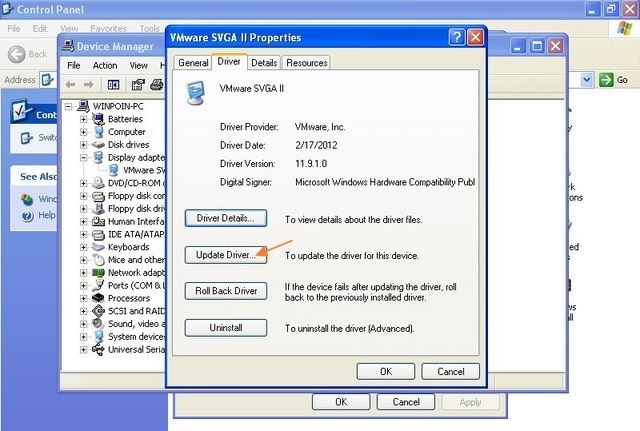Click OK in the background System Properties dialog
This screenshot has height=431, width=640.
pos(341,402)
